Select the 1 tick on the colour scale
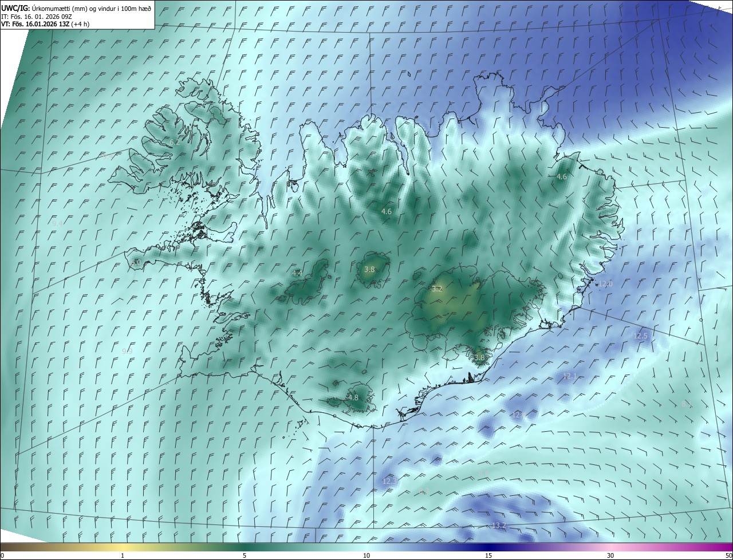 pyautogui.click(x=123, y=556)
